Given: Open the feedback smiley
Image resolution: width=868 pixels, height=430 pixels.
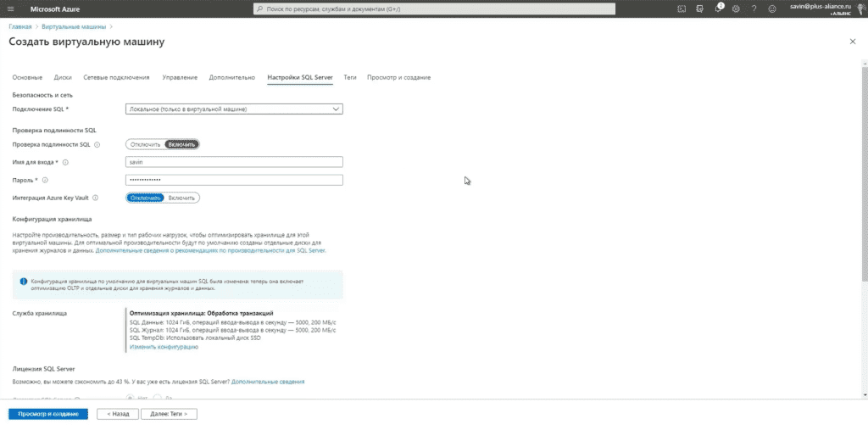Looking at the screenshot, I should click(x=772, y=8).
